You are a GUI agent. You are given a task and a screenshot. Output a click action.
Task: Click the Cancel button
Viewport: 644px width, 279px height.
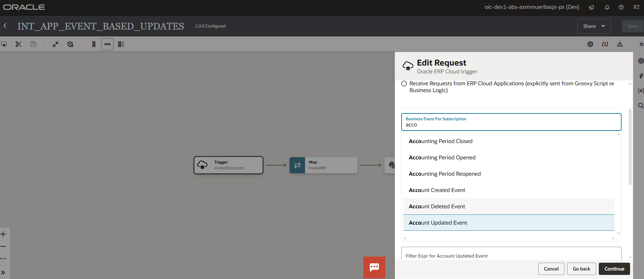(551, 269)
